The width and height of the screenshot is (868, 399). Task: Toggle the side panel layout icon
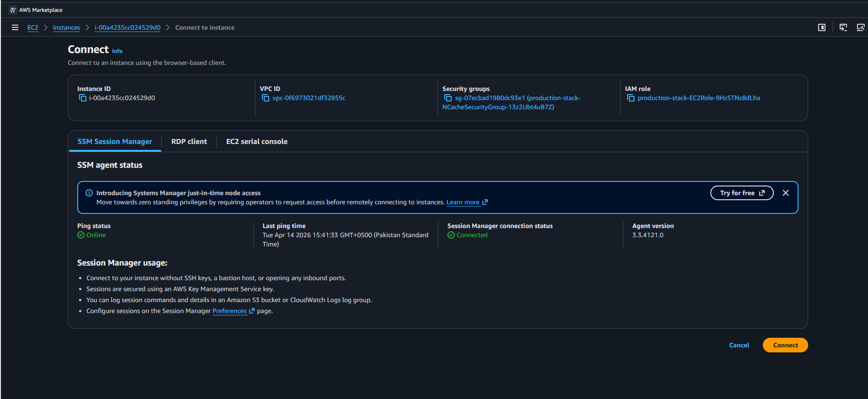click(x=822, y=27)
